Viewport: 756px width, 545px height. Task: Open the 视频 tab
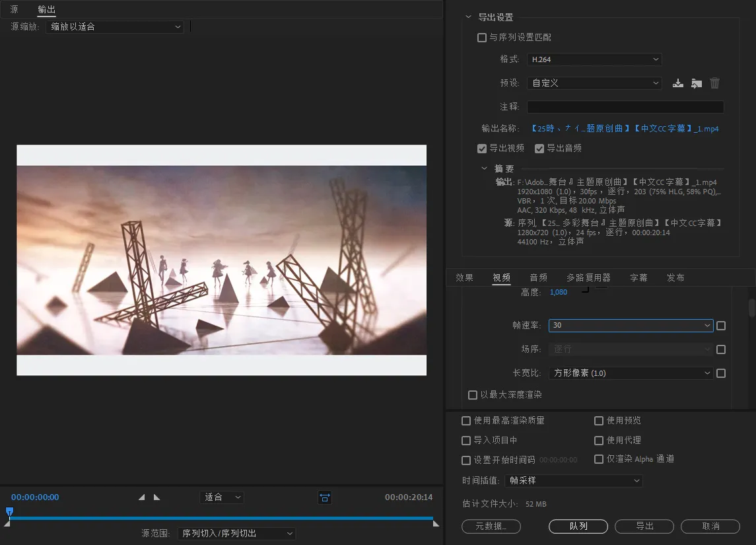(501, 278)
